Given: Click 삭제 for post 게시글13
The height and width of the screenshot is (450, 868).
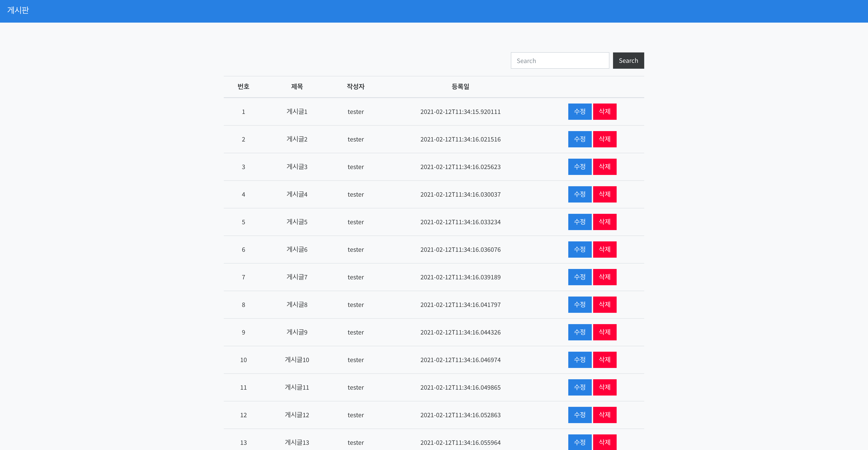Looking at the screenshot, I should 604,442.
